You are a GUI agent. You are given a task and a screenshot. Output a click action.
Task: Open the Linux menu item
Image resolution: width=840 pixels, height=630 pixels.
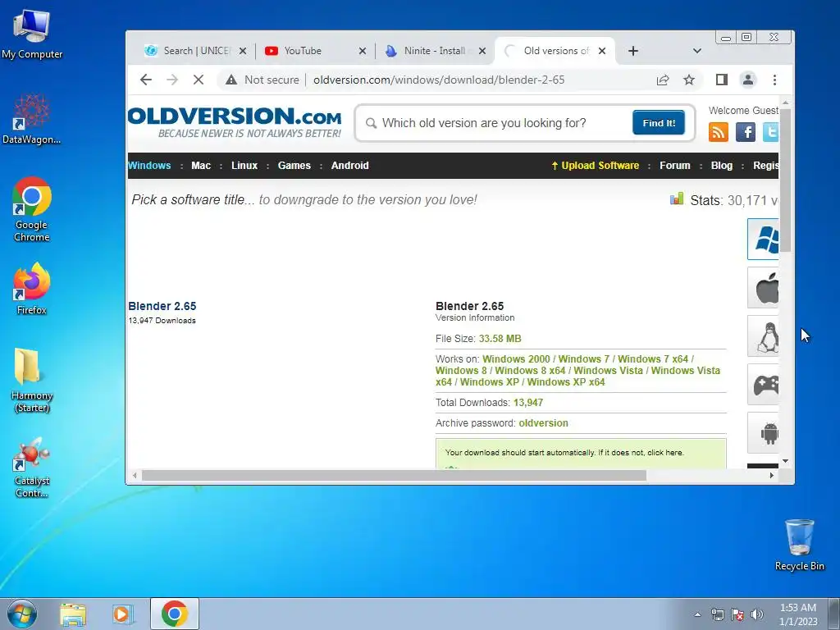coord(244,166)
